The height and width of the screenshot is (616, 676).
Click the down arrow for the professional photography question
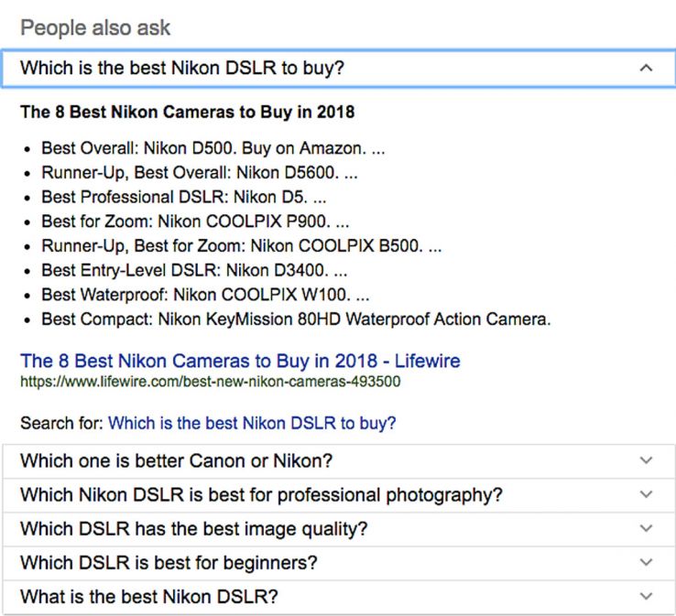(x=647, y=495)
